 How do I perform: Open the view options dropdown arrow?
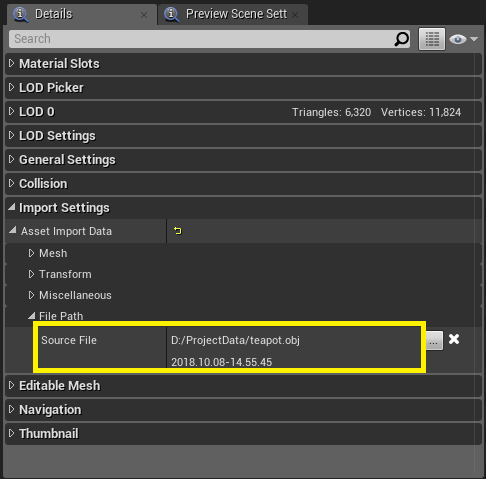(474, 39)
